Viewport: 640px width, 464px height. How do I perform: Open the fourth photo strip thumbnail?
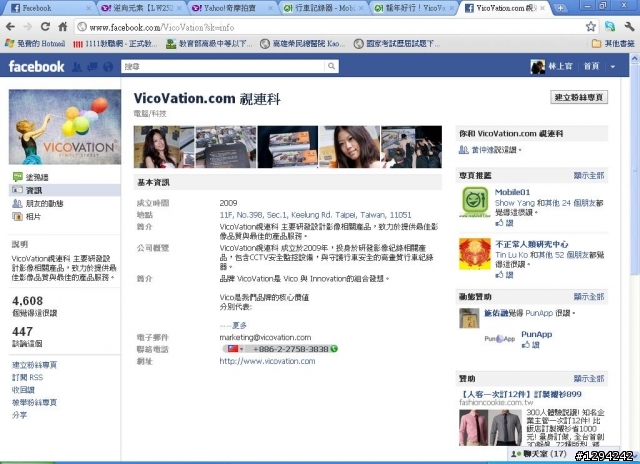click(349, 147)
